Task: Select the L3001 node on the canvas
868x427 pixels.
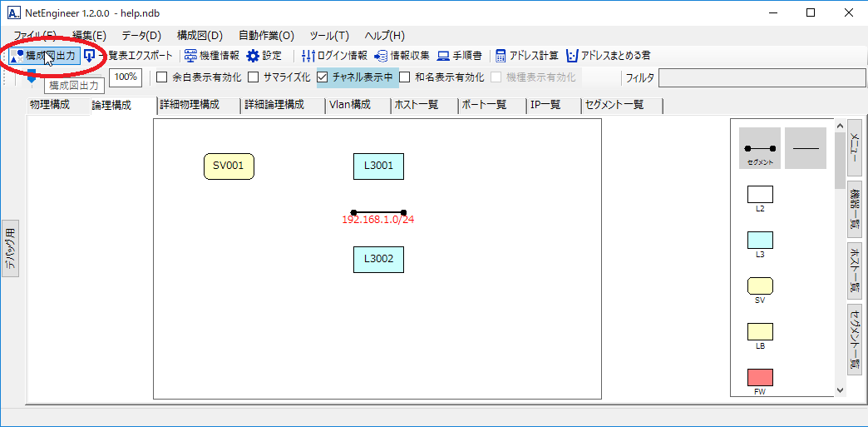Action: click(x=378, y=166)
